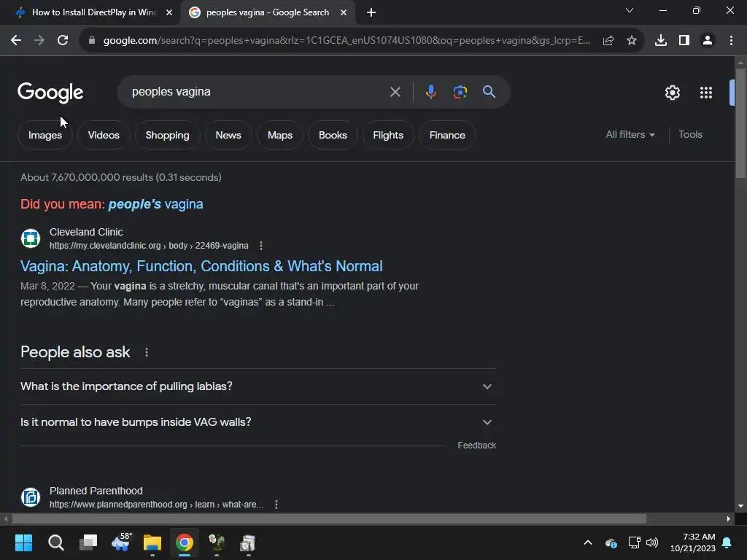Viewport: 747px width, 560px height.
Task: Close the peoples vagina Google Search tab
Action: click(x=344, y=12)
